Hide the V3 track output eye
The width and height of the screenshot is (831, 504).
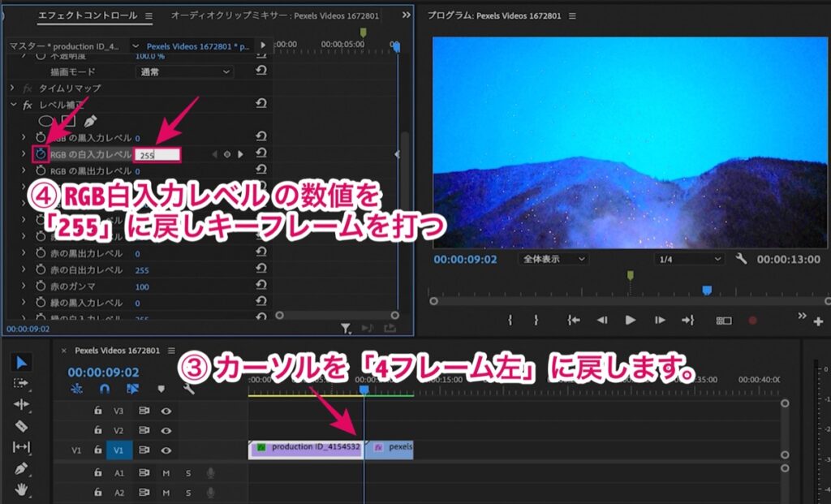[166, 411]
